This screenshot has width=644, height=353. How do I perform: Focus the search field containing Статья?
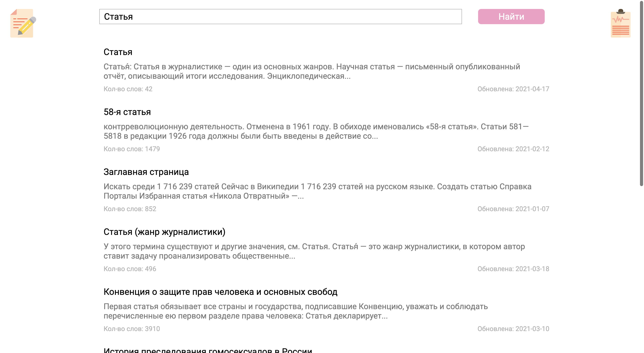(x=280, y=17)
